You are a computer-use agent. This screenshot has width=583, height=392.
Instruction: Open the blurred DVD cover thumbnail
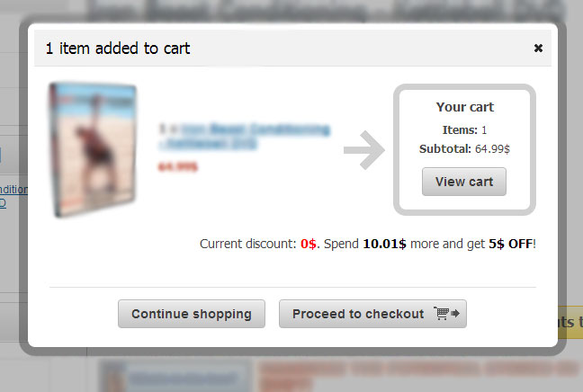tap(93, 150)
